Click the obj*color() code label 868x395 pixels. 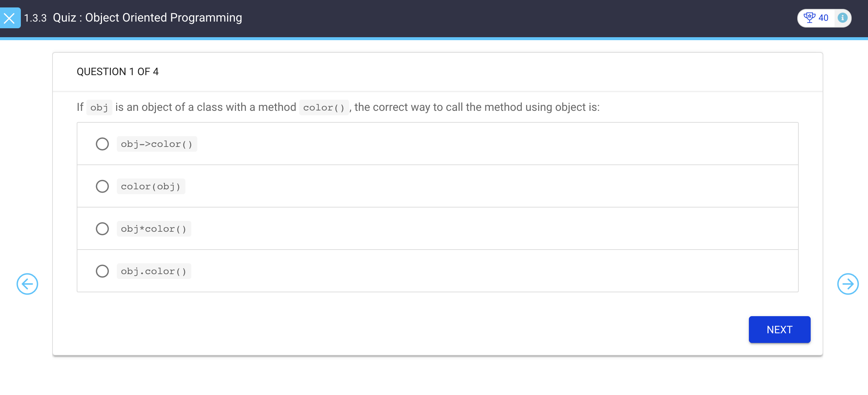tap(154, 229)
